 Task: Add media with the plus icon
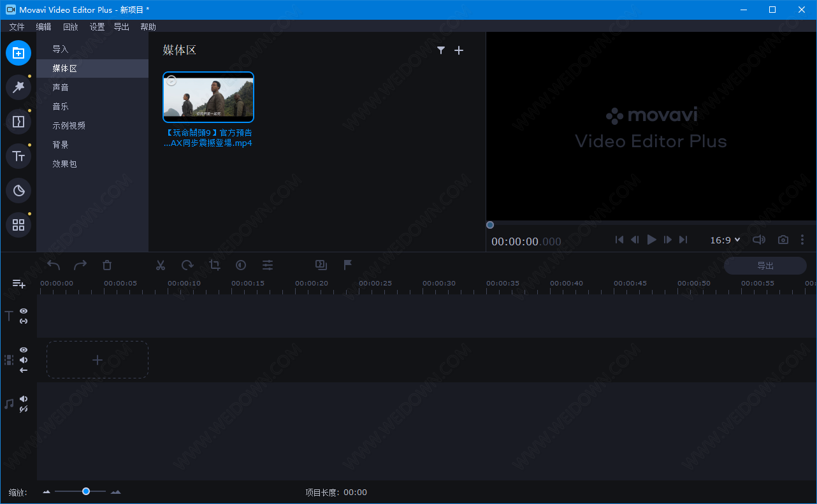tap(459, 50)
